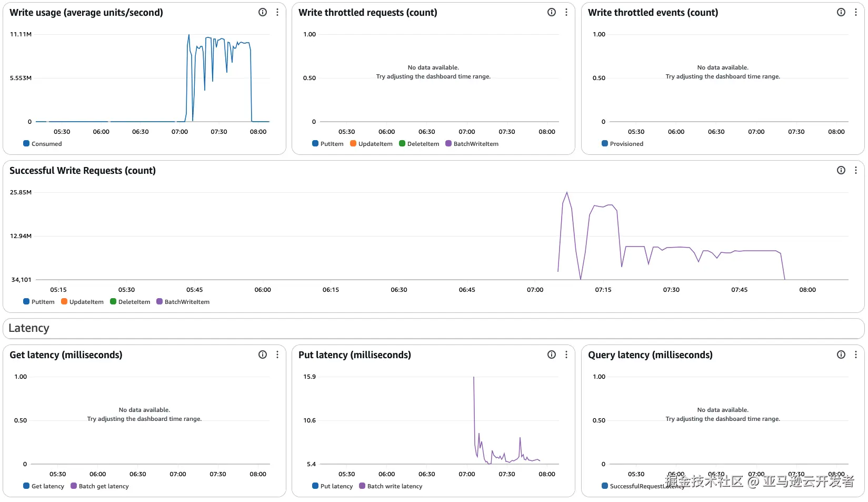Click the peak of Successful Write Requests line
This screenshot has width=868, height=502.
tap(567, 193)
